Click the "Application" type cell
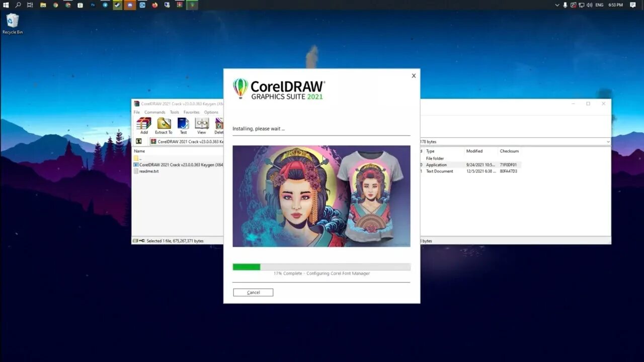The height and width of the screenshot is (362, 644). (436, 165)
